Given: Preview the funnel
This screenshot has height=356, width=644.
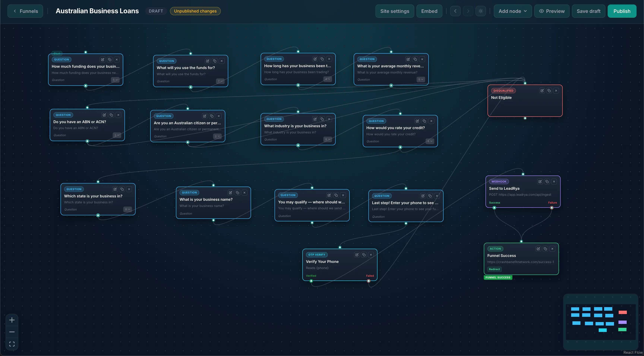Looking at the screenshot, I should coord(552,11).
